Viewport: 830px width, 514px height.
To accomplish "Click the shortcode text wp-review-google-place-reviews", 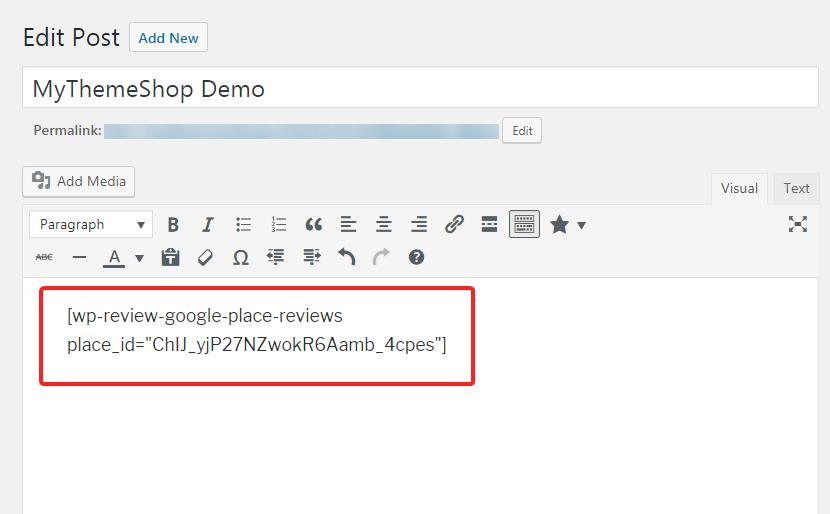I will pos(207,315).
